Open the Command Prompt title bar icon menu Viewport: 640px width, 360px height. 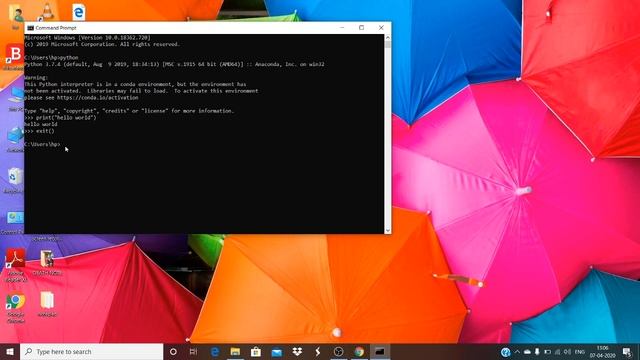click(x=30, y=28)
